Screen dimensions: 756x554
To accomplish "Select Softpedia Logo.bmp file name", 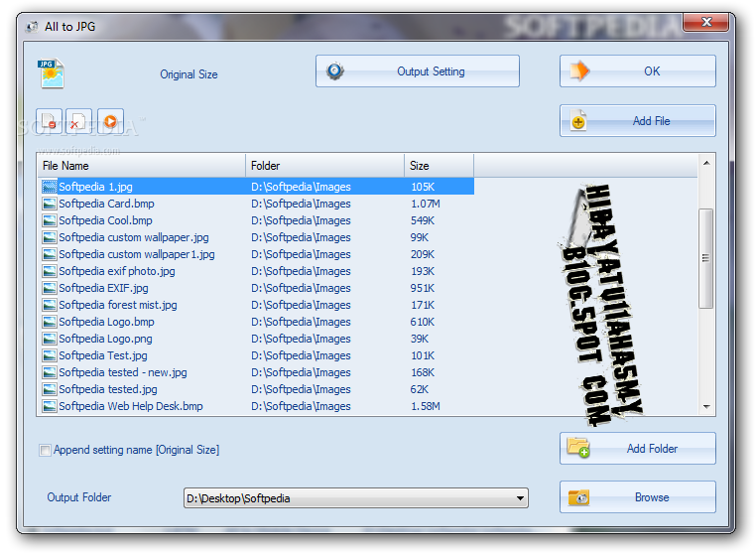I will click(106, 322).
